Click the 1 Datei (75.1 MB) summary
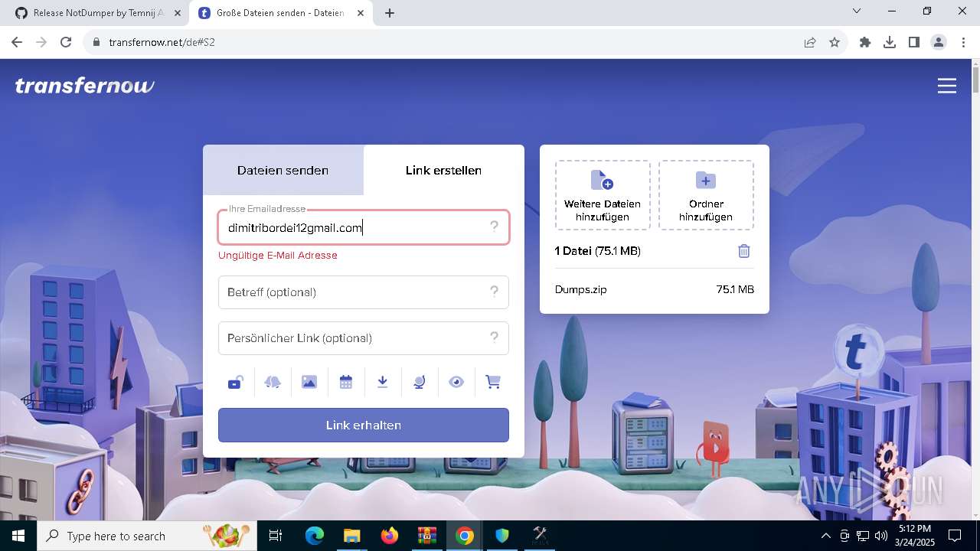Viewport: 980px width, 551px height. click(x=598, y=251)
